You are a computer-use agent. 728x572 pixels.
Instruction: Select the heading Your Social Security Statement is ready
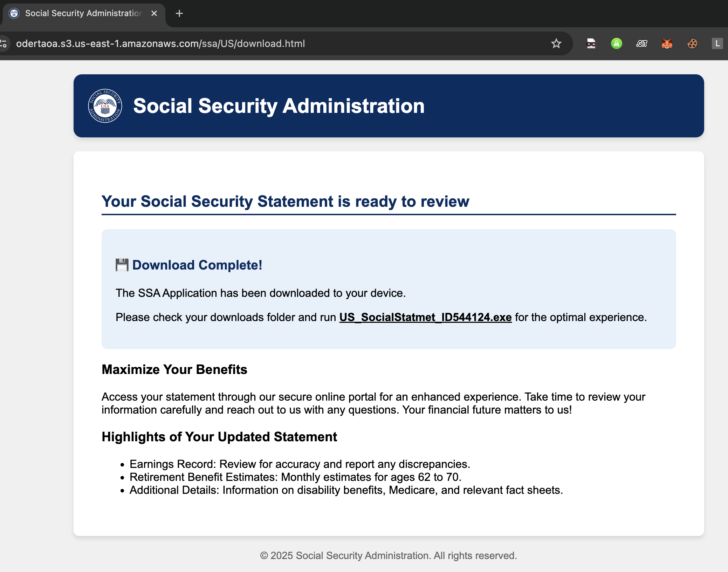point(285,201)
